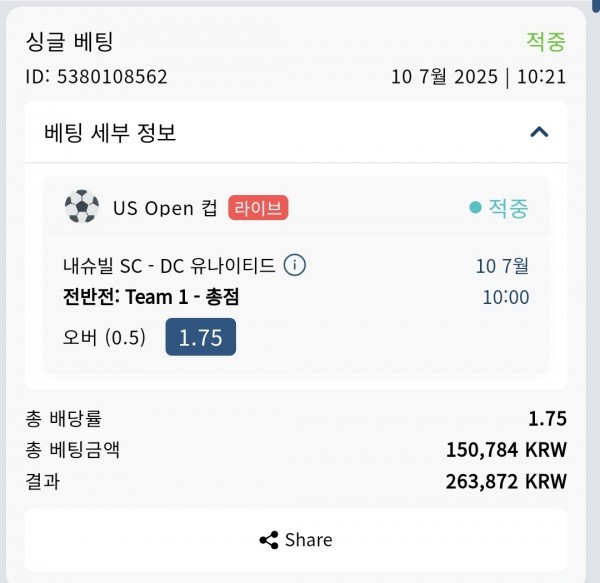Screen dimensions: 600x583
Task: Click the teal status dot near 적중
Action: click(x=475, y=208)
